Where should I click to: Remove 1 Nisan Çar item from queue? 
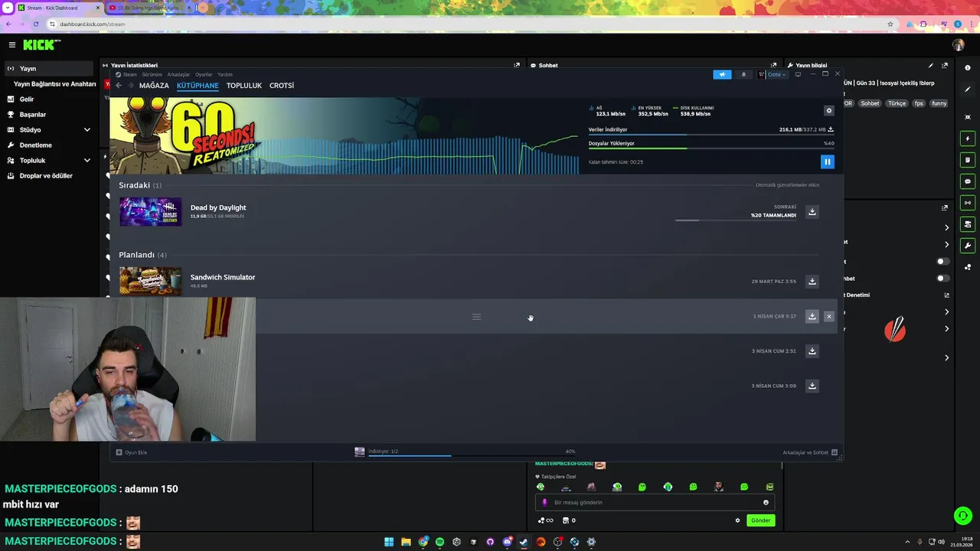(828, 316)
